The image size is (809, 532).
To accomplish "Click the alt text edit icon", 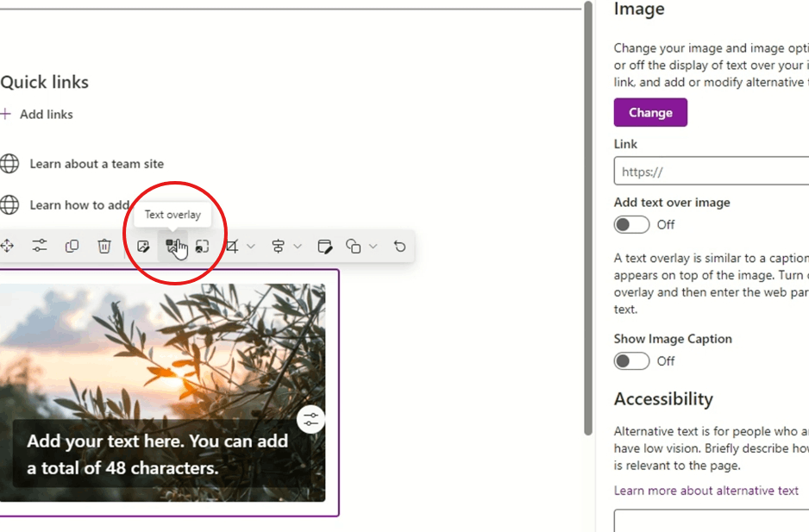I will pyautogui.click(x=325, y=246).
